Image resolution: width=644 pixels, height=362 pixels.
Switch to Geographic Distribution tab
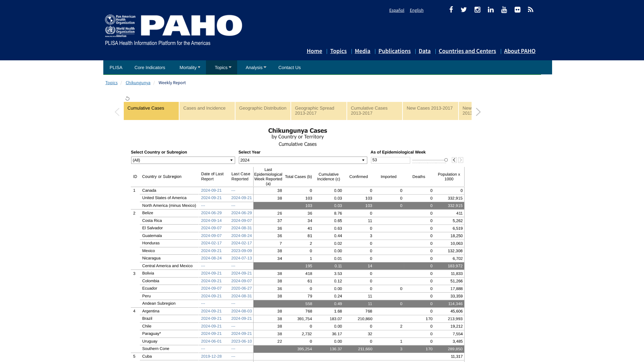[x=263, y=111]
